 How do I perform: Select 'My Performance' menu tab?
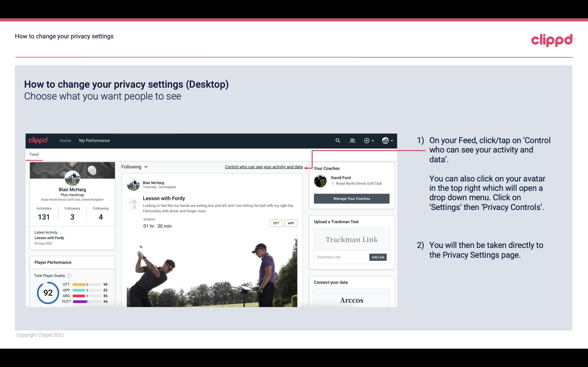94,140
